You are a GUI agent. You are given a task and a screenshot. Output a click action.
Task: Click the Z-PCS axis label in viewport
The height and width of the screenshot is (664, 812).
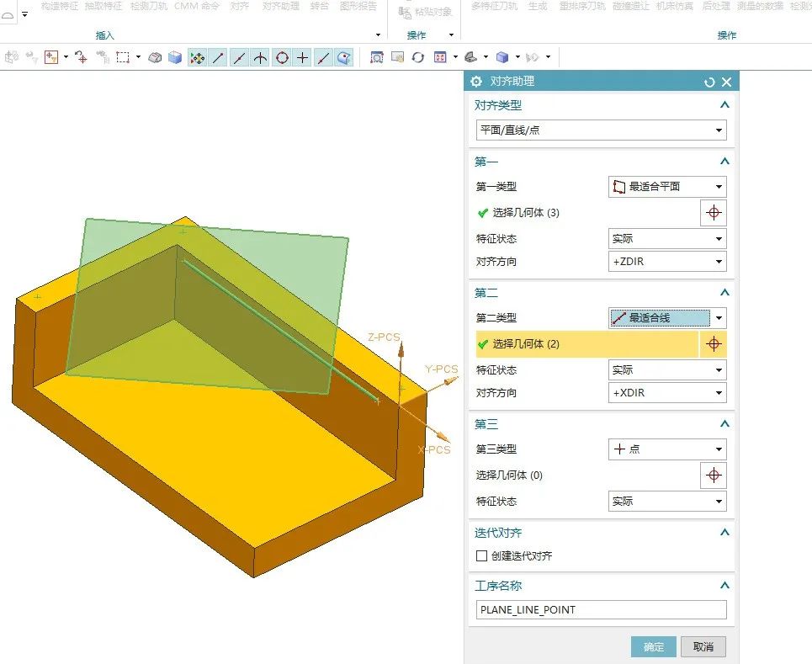[384, 337]
